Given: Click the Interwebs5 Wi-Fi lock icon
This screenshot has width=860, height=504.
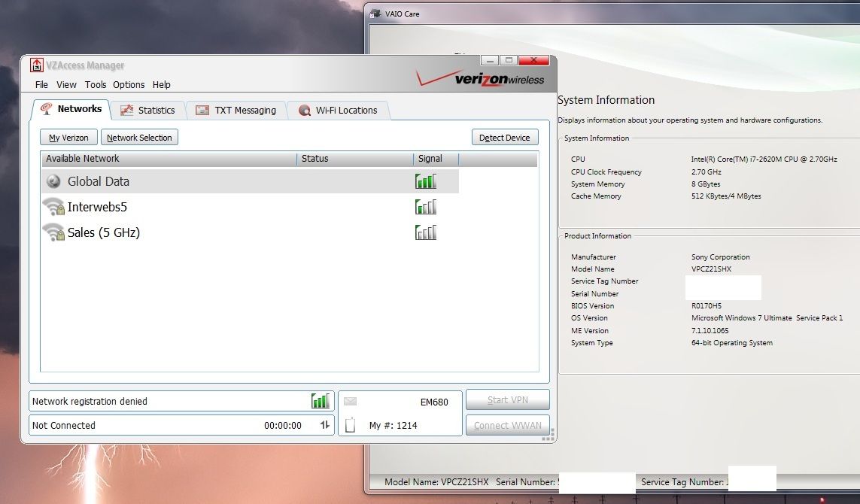Looking at the screenshot, I should coord(53,208).
